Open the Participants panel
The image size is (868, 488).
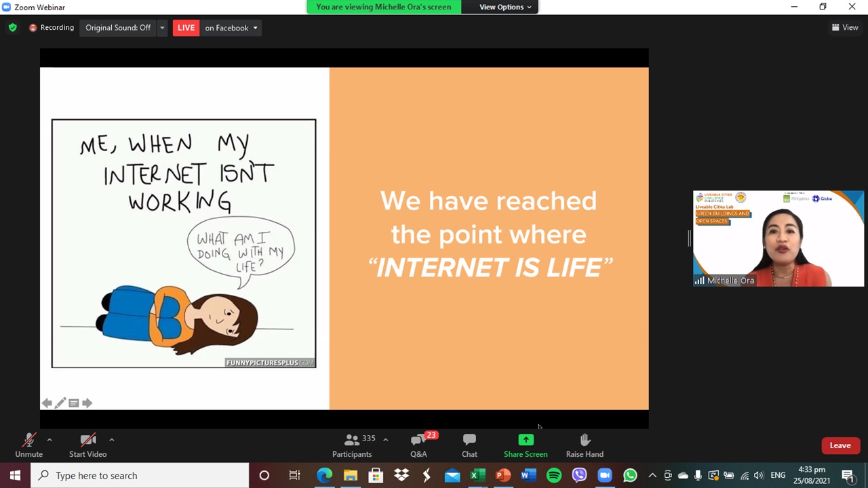coord(352,445)
